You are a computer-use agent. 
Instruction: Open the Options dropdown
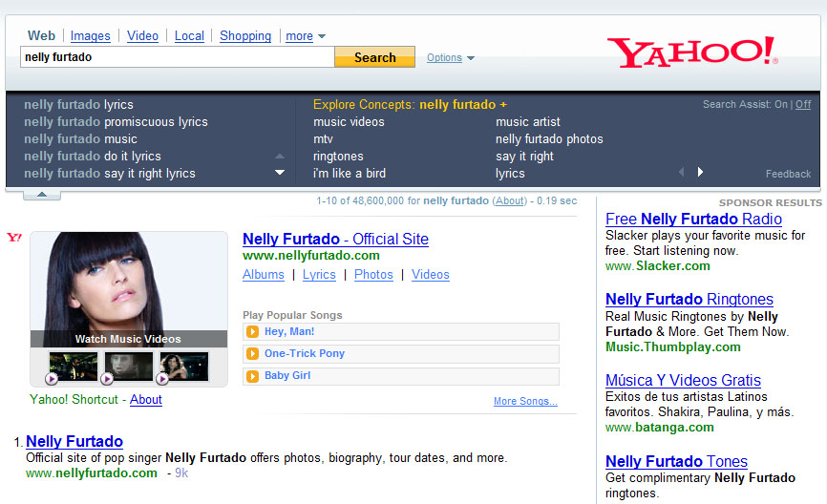coord(451,57)
